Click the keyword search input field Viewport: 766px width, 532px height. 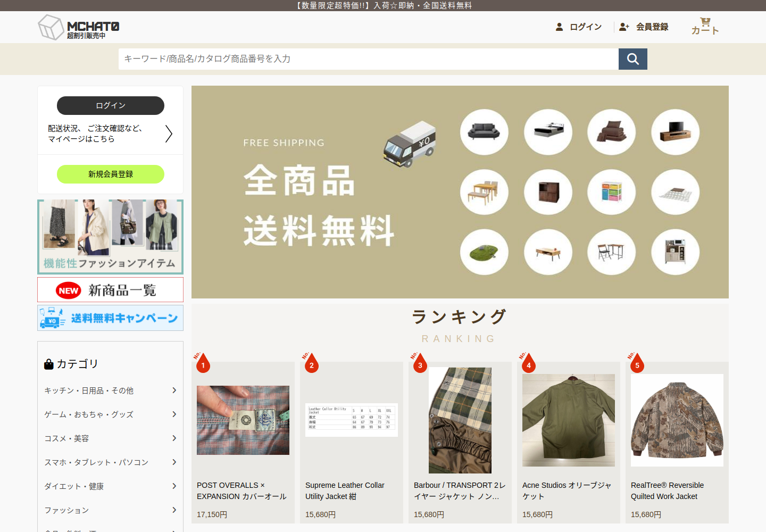coord(369,59)
